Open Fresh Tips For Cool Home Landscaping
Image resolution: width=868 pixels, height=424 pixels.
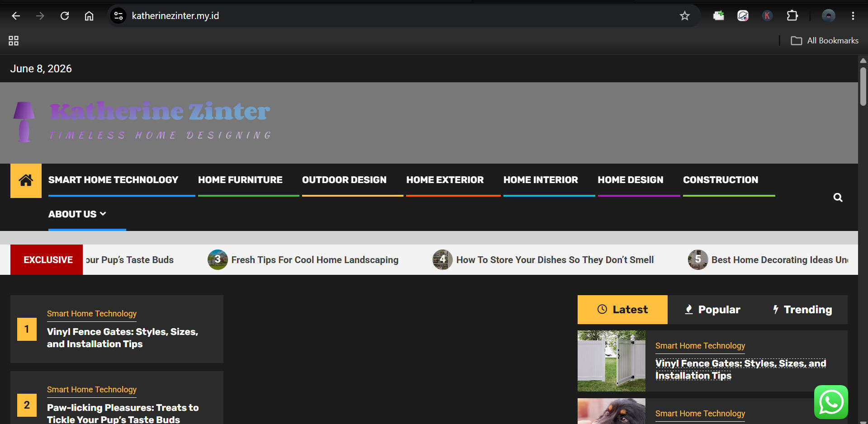tap(315, 260)
